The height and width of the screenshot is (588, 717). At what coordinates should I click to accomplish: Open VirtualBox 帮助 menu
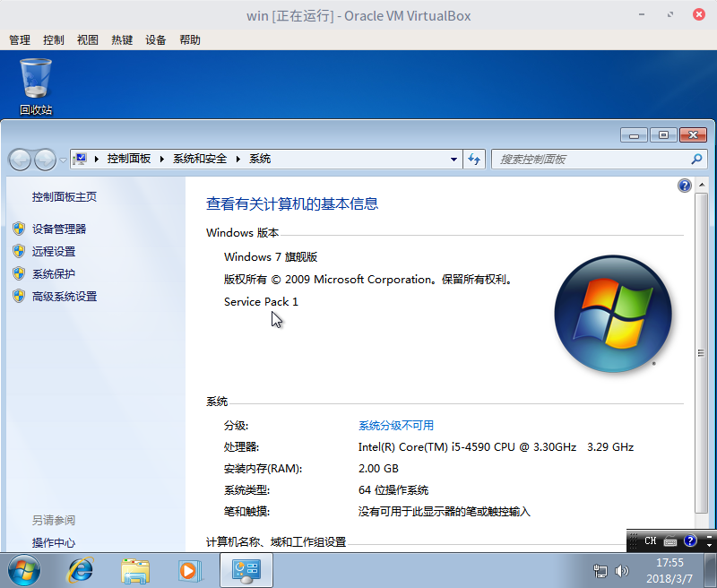pos(190,40)
